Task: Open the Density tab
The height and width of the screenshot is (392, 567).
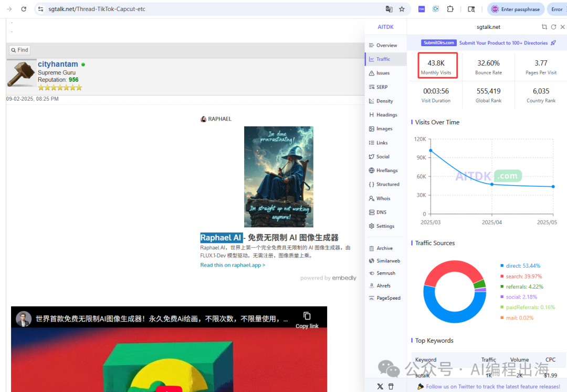Action: (x=386, y=101)
